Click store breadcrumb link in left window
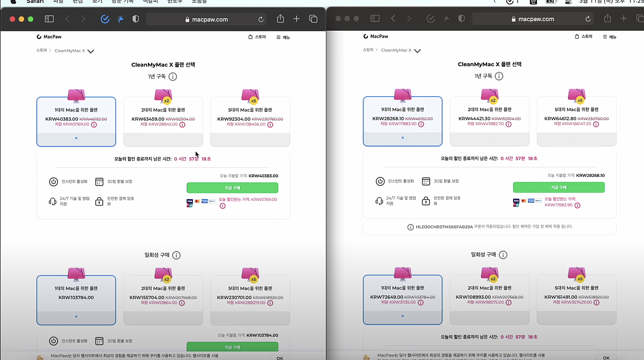The image size is (644, 360). pyautogui.click(x=41, y=50)
